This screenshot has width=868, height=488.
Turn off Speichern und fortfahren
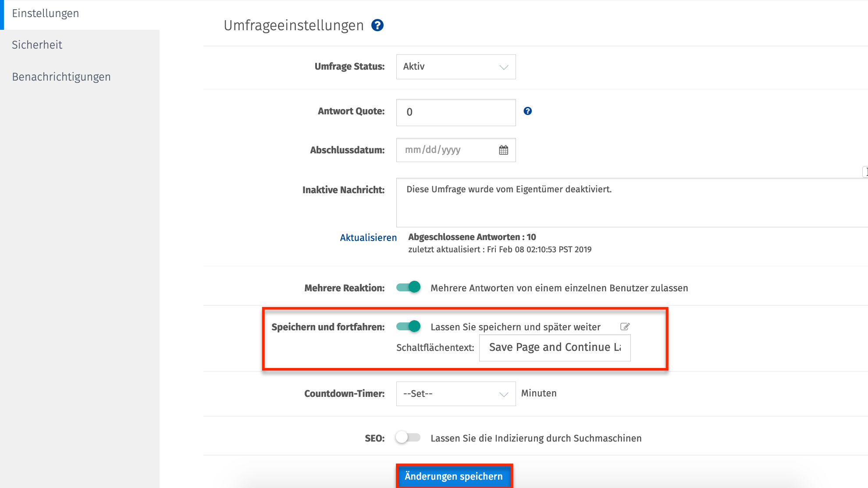click(408, 326)
